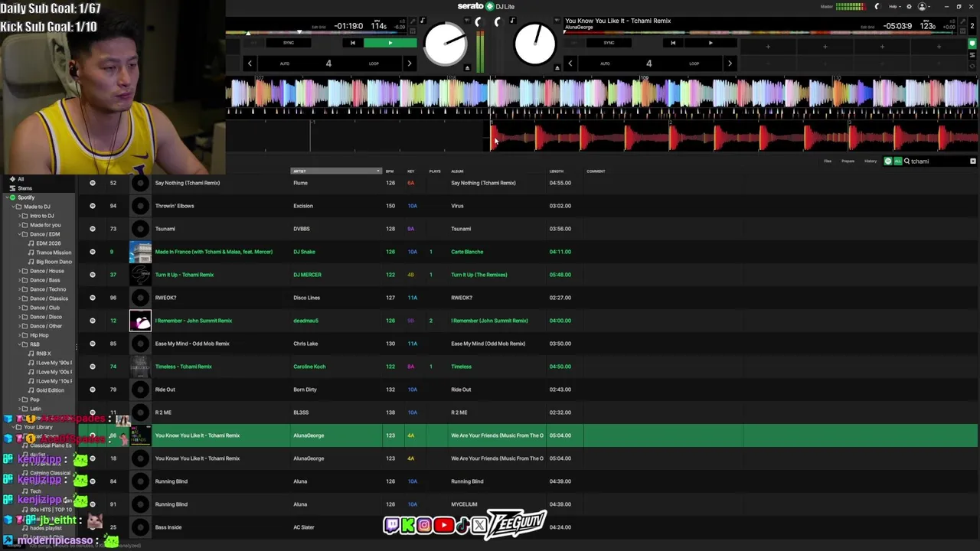Enable SYNC on the left deck
The height and width of the screenshot is (551, 980).
289,43
